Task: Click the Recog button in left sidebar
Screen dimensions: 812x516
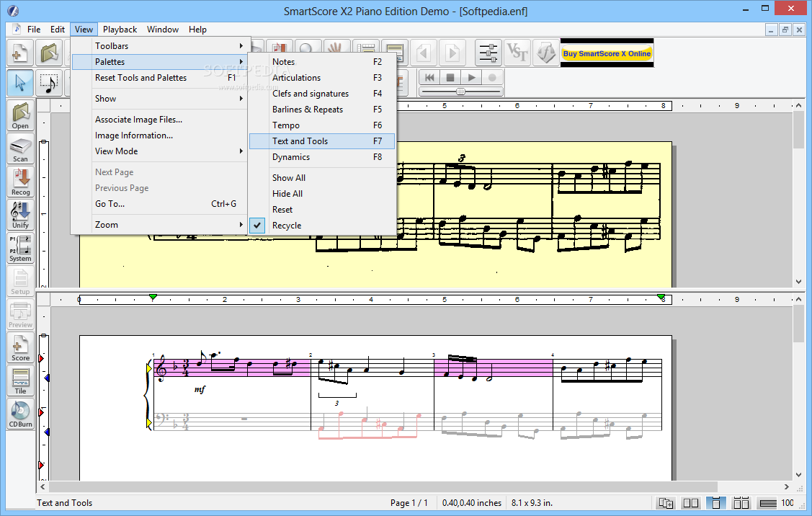Action: [x=20, y=182]
